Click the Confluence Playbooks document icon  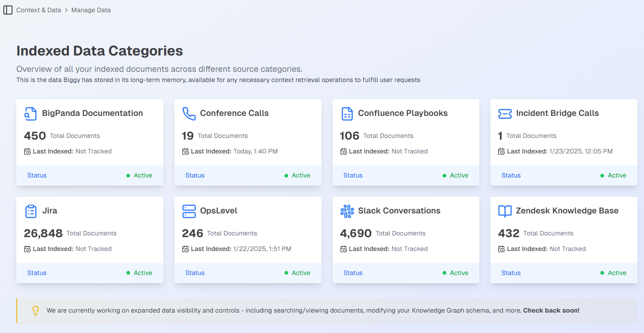[x=347, y=113]
